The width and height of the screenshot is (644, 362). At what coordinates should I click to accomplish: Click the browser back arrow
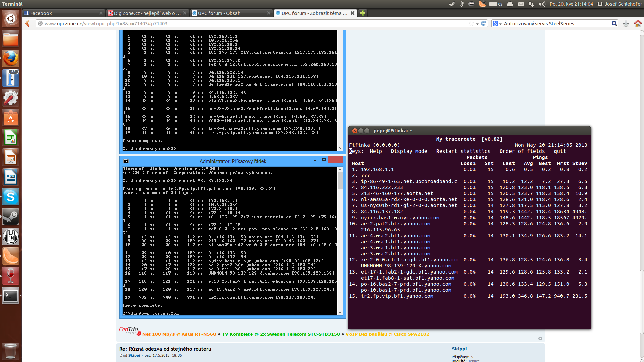pyautogui.click(x=28, y=23)
